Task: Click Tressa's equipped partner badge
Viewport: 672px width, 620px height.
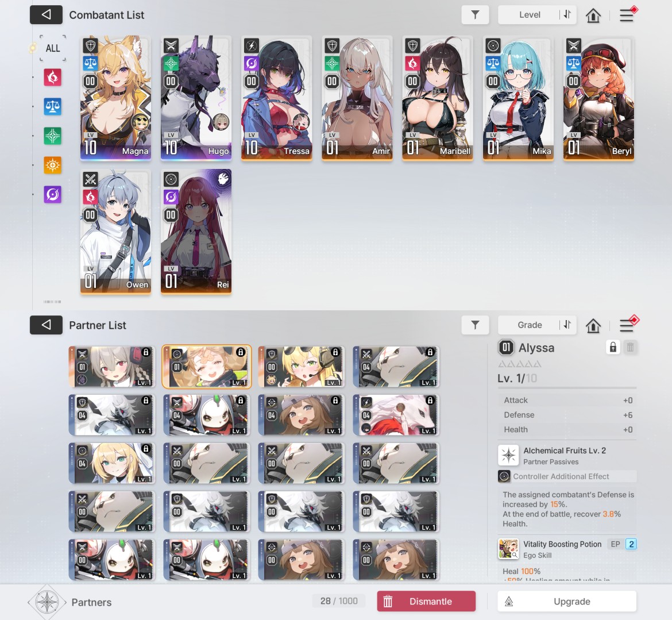Action: pyautogui.click(x=302, y=122)
